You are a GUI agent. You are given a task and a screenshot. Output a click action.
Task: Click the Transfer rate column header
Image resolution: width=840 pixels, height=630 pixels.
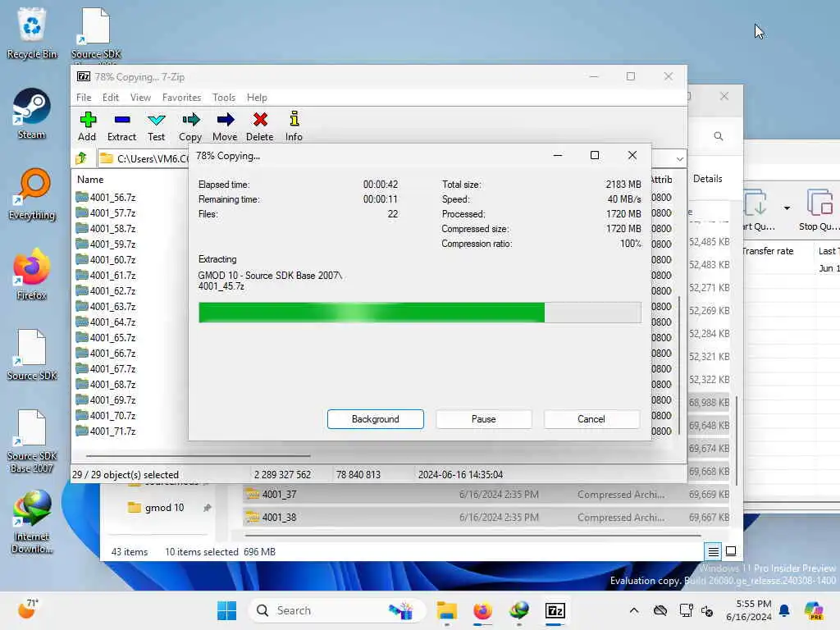click(x=767, y=251)
